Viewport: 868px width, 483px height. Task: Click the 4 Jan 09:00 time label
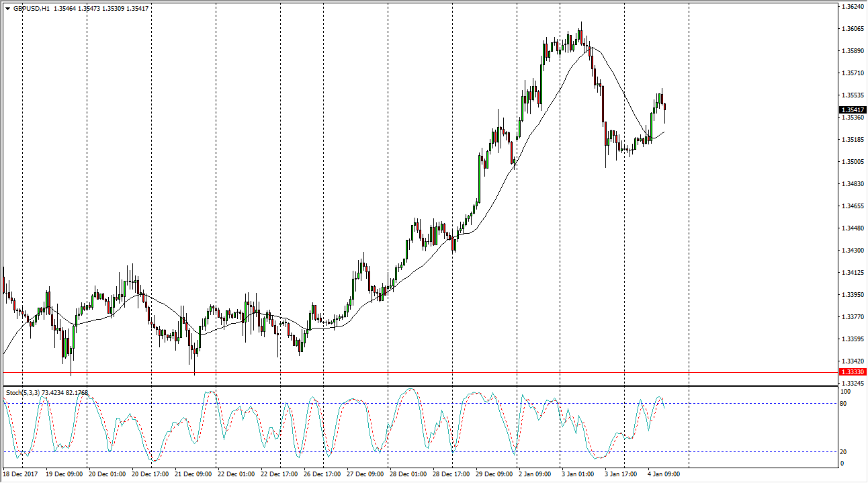coord(665,474)
